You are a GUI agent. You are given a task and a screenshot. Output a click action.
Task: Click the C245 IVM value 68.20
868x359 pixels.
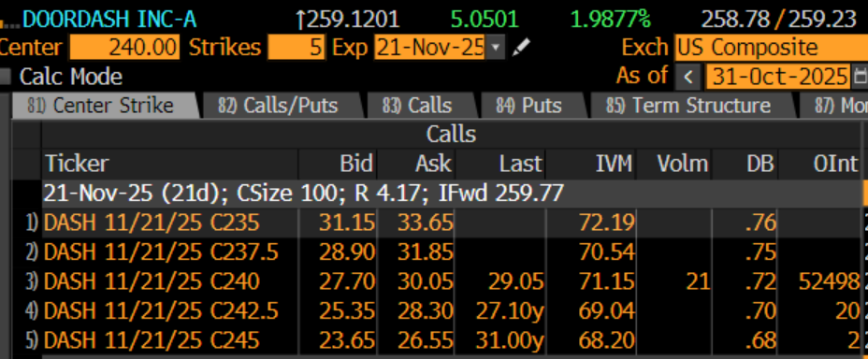click(607, 340)
